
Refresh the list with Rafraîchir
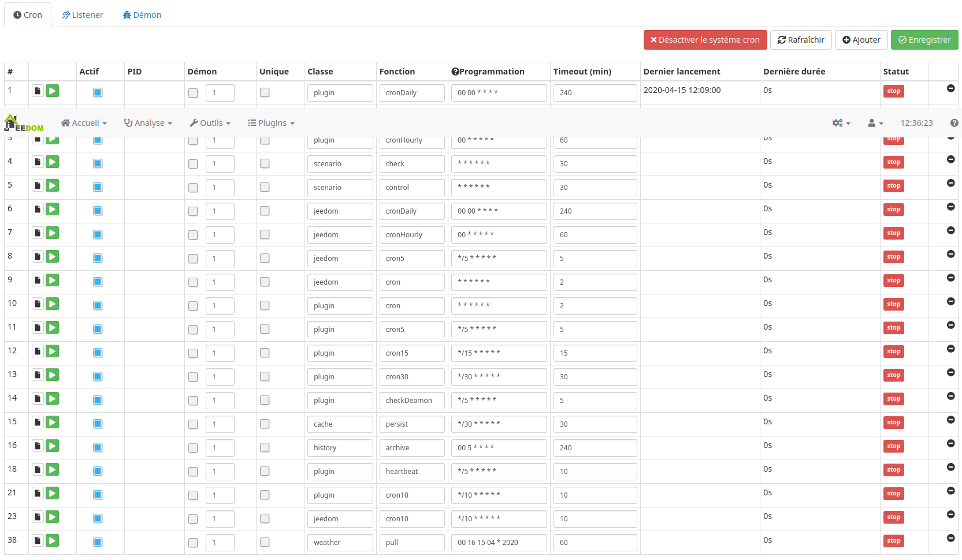(x=801, y=40)
